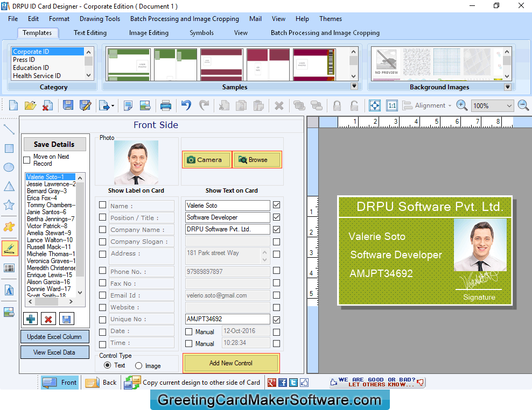The width and height of the screenshot is (532, 410).
Task: Select the Star shape tool
Action: click(9, 205)
